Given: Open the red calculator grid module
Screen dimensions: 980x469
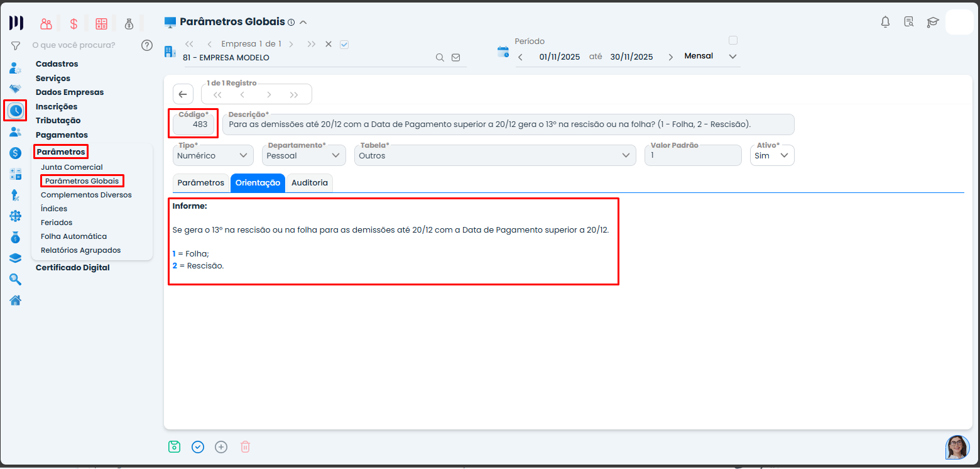Looking at the screenshot, I should (x=102, y=24).
